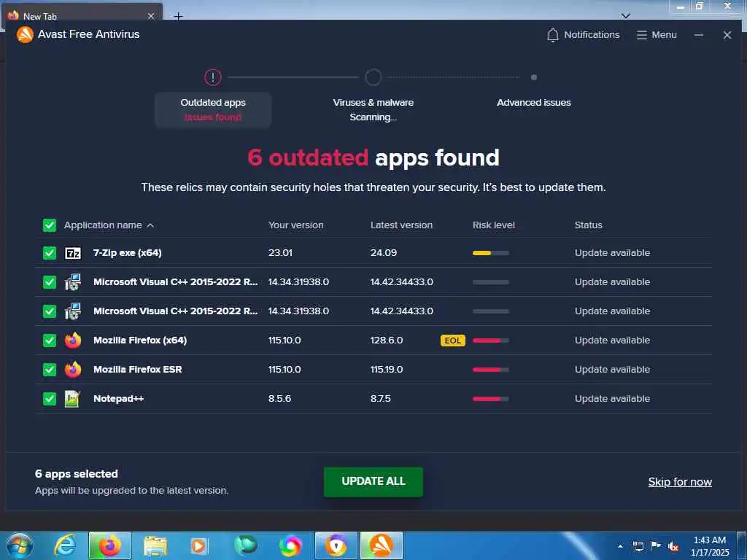Click the first Visual C++ installer icon
The width and height of the screenshot is (747, 560).
point(73,282)
